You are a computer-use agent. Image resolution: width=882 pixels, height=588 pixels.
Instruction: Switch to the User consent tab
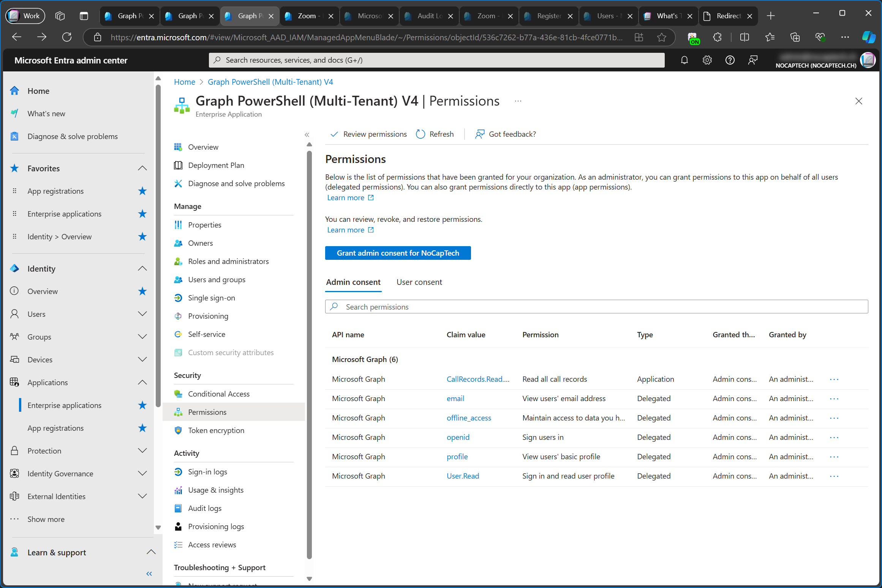click(x=419, y=281)
